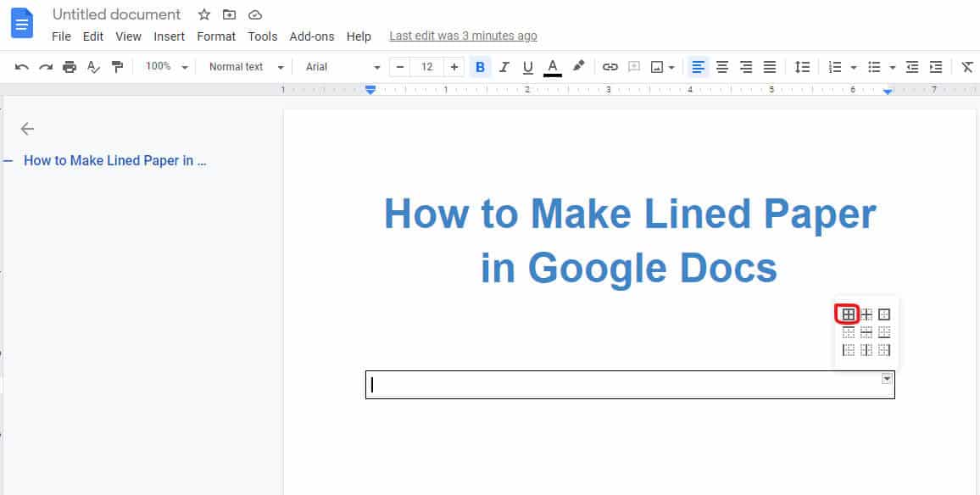Click the left indent marker on the ruler
The height and width of the screenshot is (495, 980).
coord(370,90)
